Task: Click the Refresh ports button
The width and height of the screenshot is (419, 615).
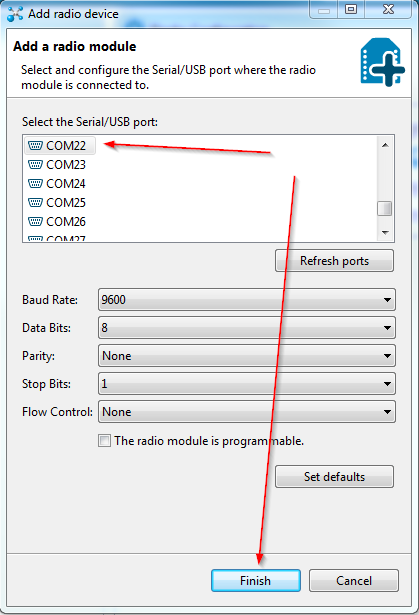Action: point(334,261)
